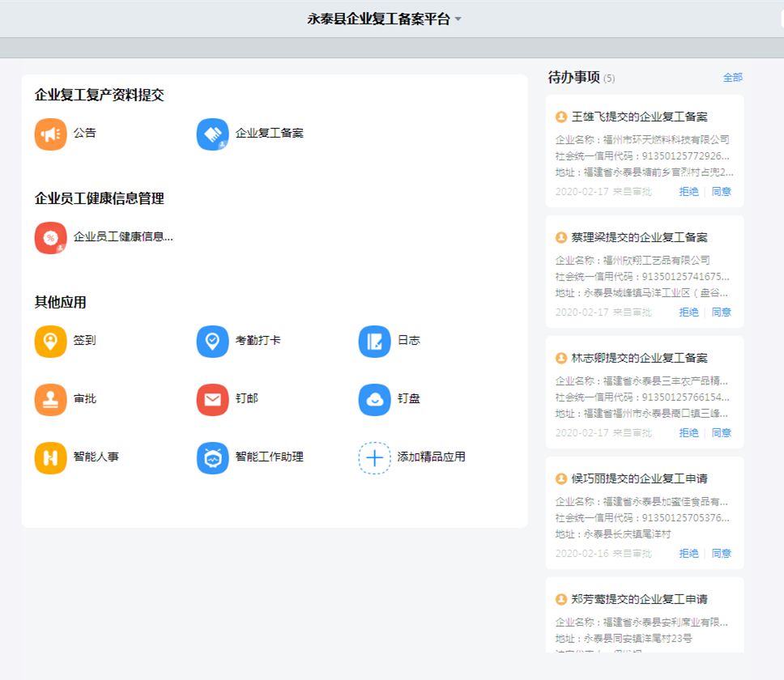Reject 蔡理梁's request by clicking 拒绝
Image resolution: width=784 pixels, height=680 pixels.
click(x=688, y=312)
